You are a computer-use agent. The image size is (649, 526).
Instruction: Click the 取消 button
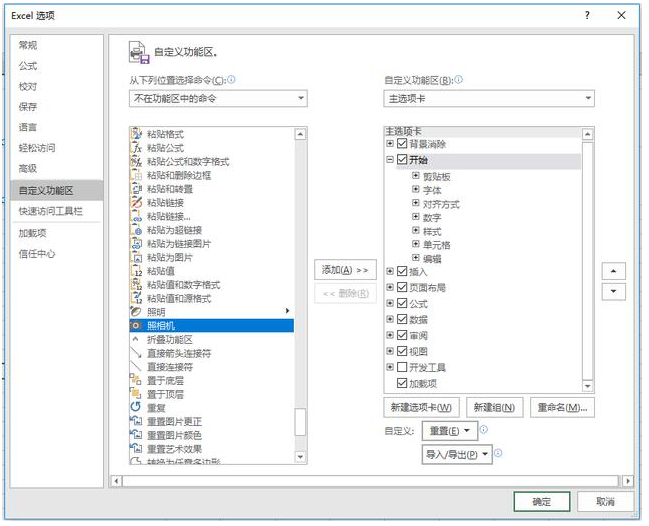[x=605, y=502]
